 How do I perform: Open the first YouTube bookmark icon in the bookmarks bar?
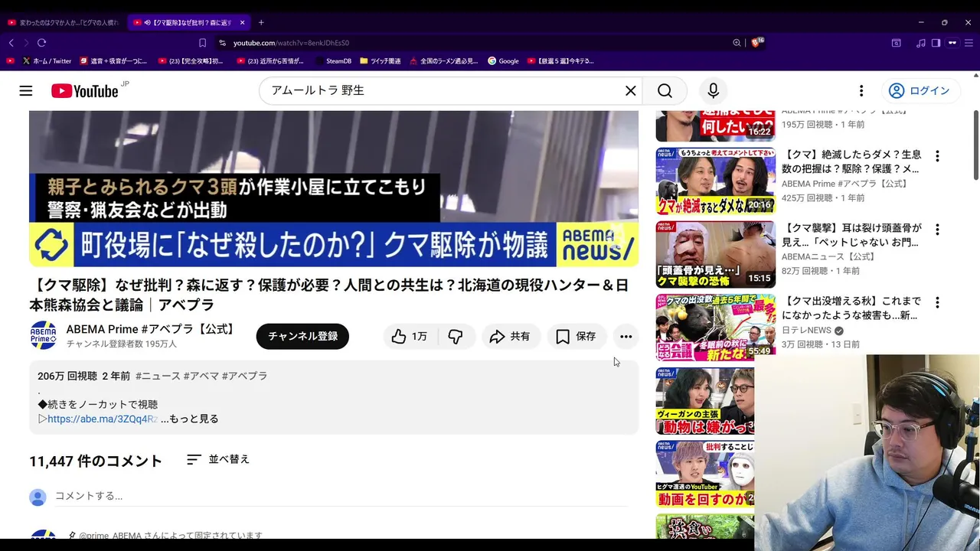coord(10,60)
